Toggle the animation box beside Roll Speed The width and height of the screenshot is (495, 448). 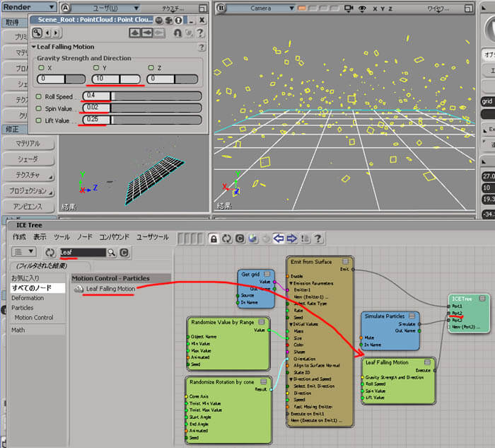click(39, 96)
